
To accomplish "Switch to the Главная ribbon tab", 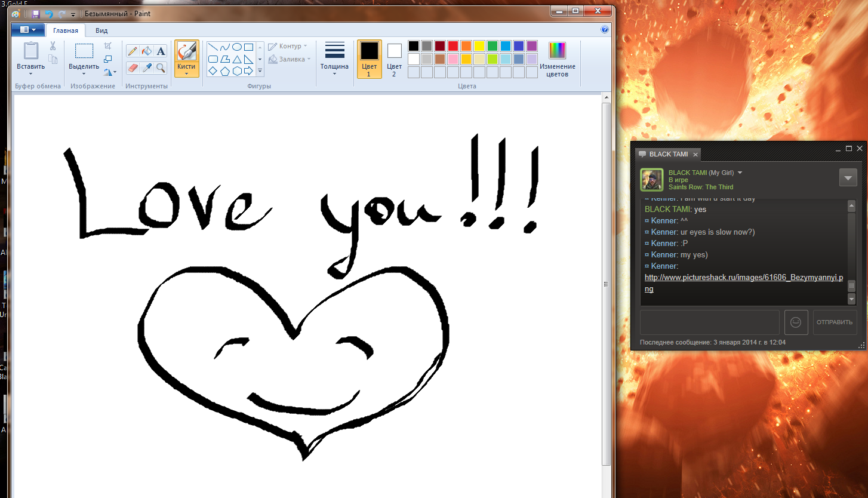I will click(x=66, y=30).
